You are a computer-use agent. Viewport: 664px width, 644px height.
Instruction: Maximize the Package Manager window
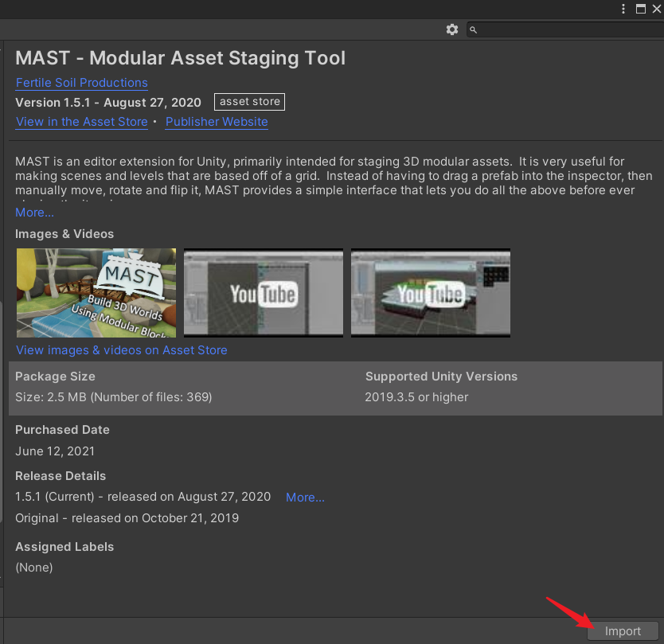[641, 9]
